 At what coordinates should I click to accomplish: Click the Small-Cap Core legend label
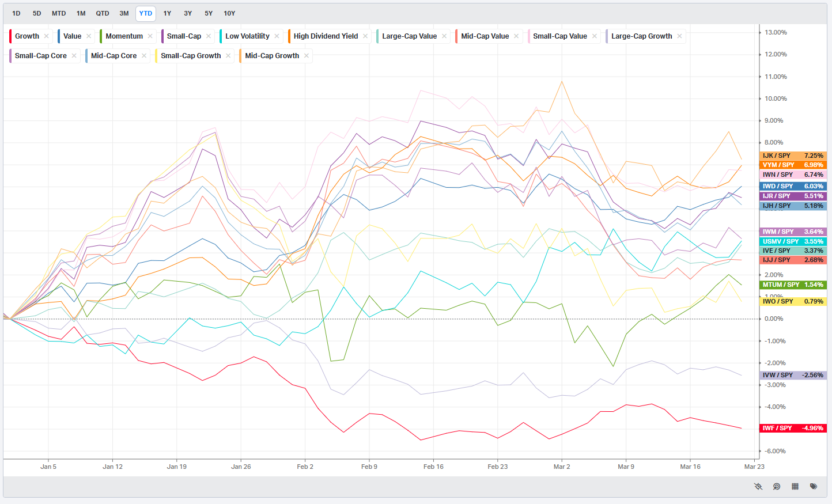click(x=41, y=56)
